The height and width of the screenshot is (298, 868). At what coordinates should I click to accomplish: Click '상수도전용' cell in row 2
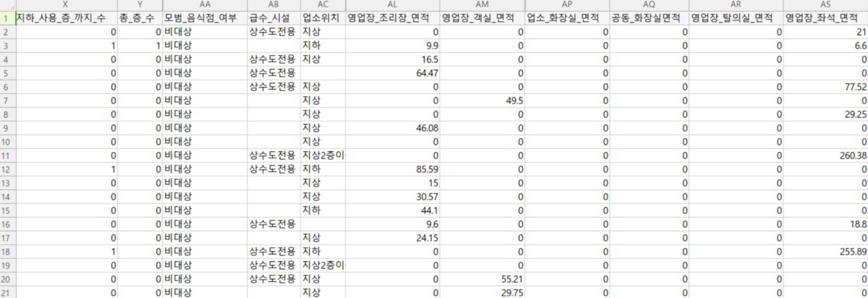pyautogui.click(x=274, y=32)
